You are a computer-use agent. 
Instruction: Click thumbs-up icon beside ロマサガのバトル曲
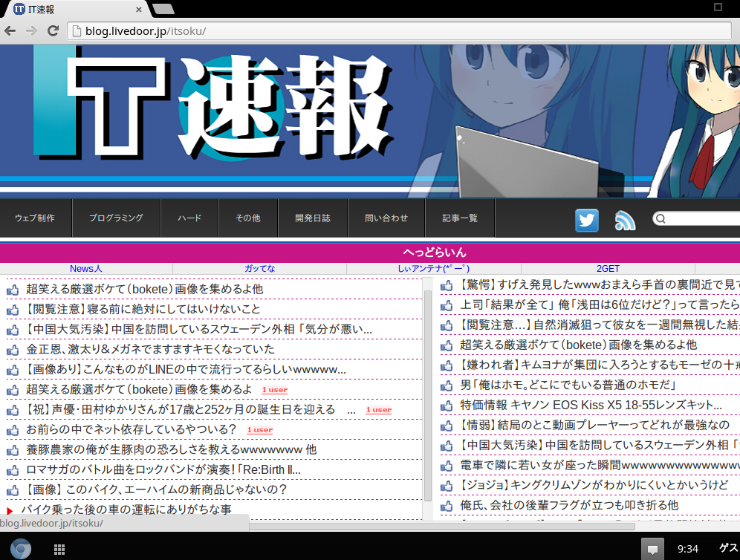[13, 470]
